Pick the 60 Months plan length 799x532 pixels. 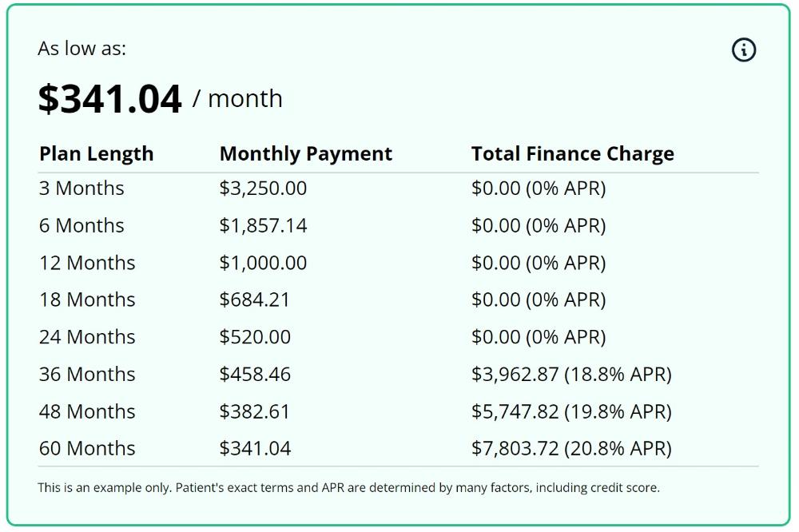point(87,448)
